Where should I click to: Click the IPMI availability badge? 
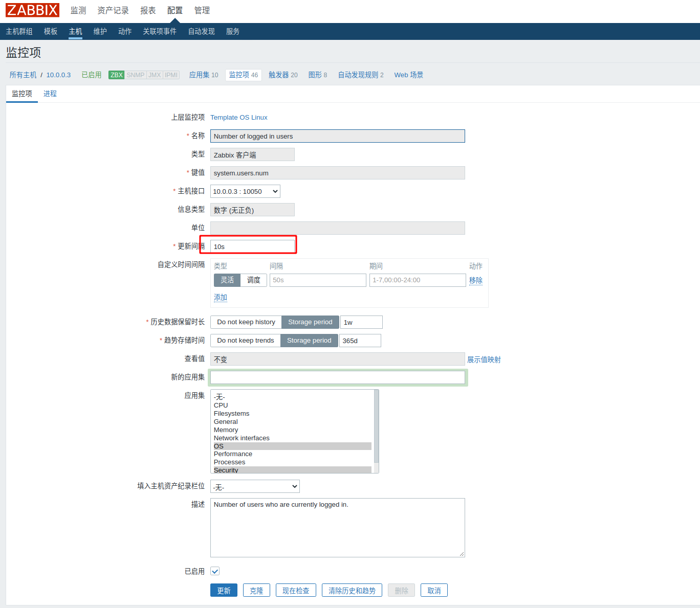tap(171, 75)
